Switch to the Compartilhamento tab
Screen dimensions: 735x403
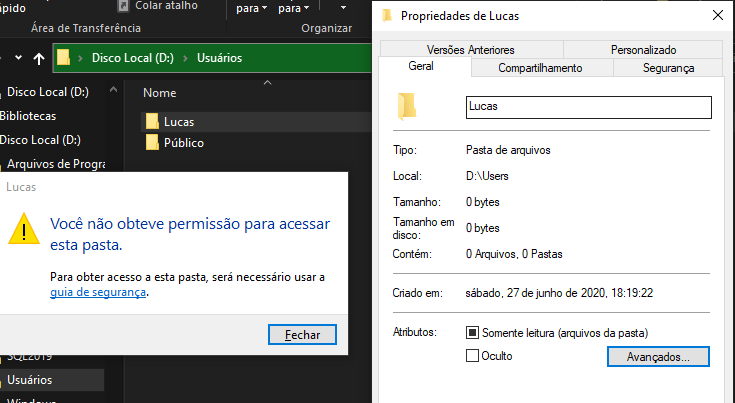[x=540, y=68]
